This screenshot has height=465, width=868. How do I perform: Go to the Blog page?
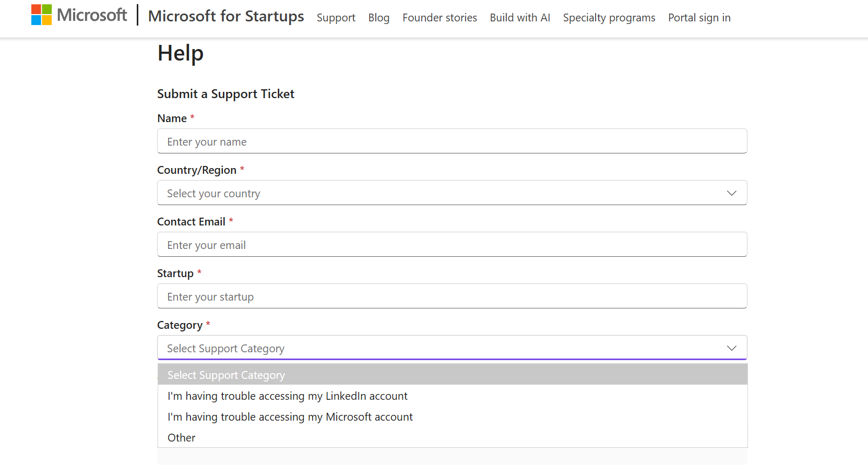[379, 18]
